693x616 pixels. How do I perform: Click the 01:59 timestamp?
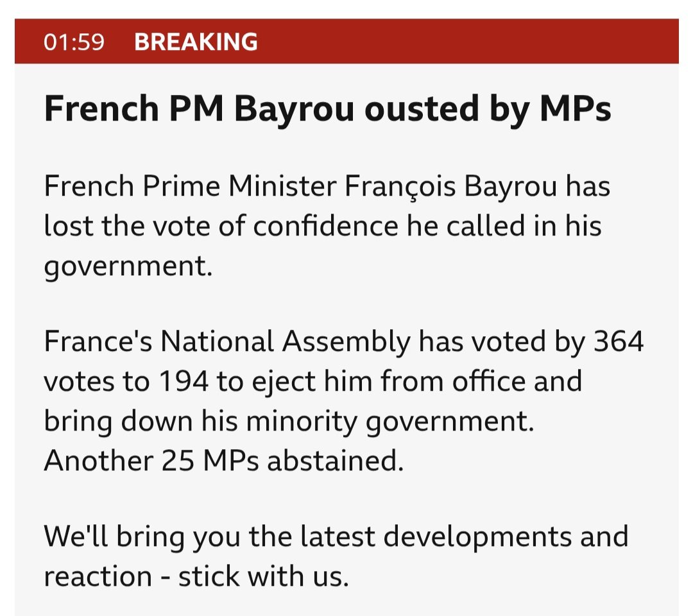pyautogui.click(x=73, y=42)
